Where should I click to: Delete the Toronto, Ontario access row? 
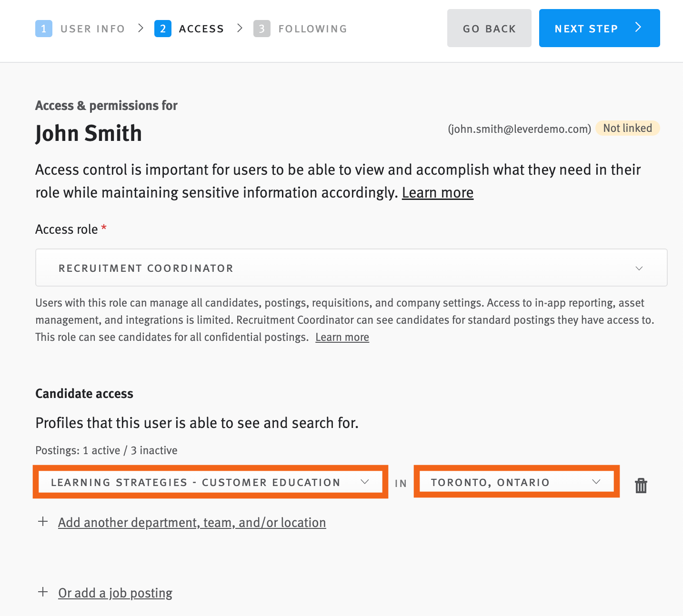point(641,486)
